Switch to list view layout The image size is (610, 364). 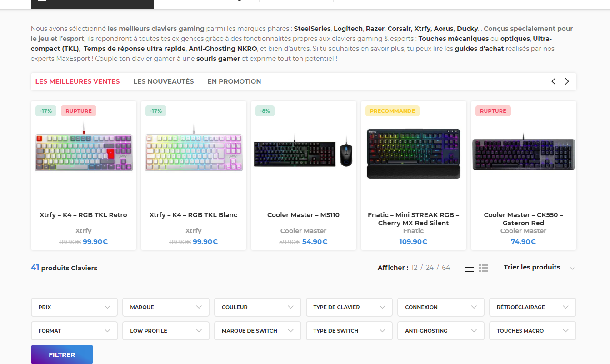point(470,268)
